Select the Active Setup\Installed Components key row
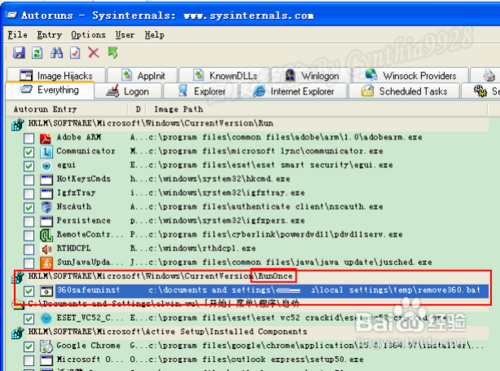Screen dimensions: 500x371 (x=250, y=332)
